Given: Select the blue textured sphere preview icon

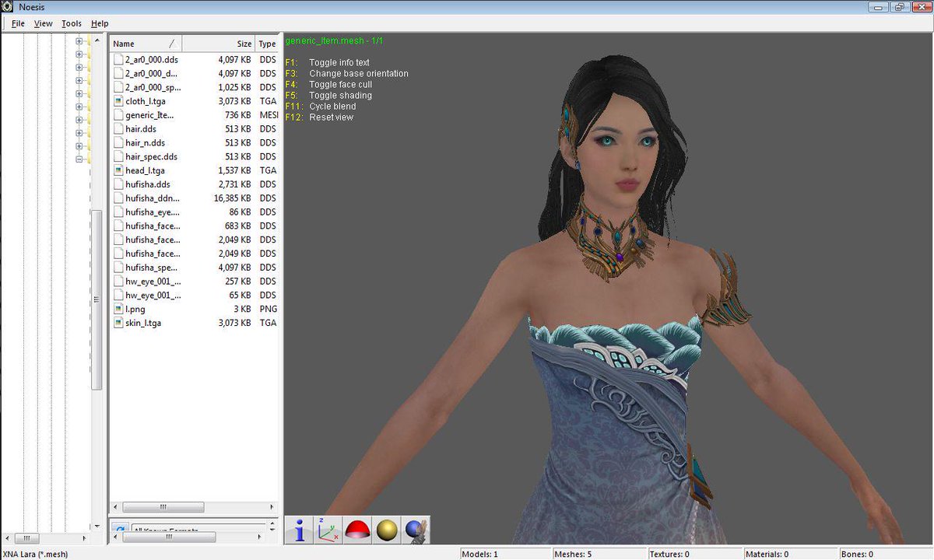Looking at the screenshot, I should (414, 529).
